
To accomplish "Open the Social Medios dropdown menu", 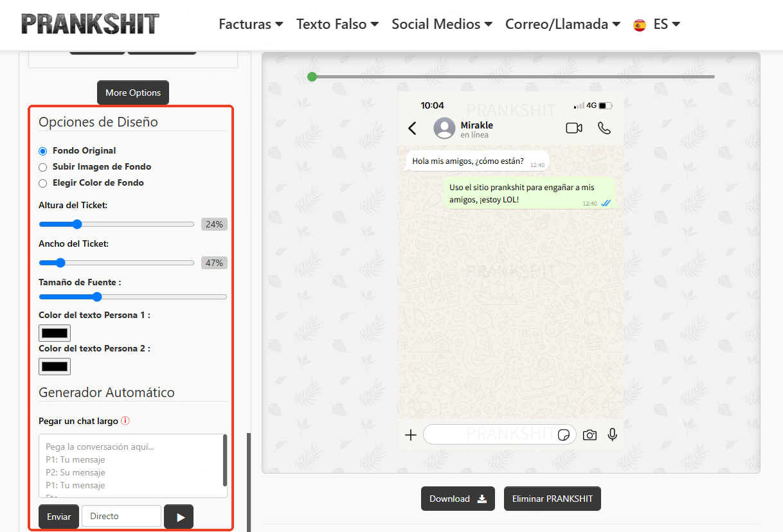I will click(x=442, y=24).
